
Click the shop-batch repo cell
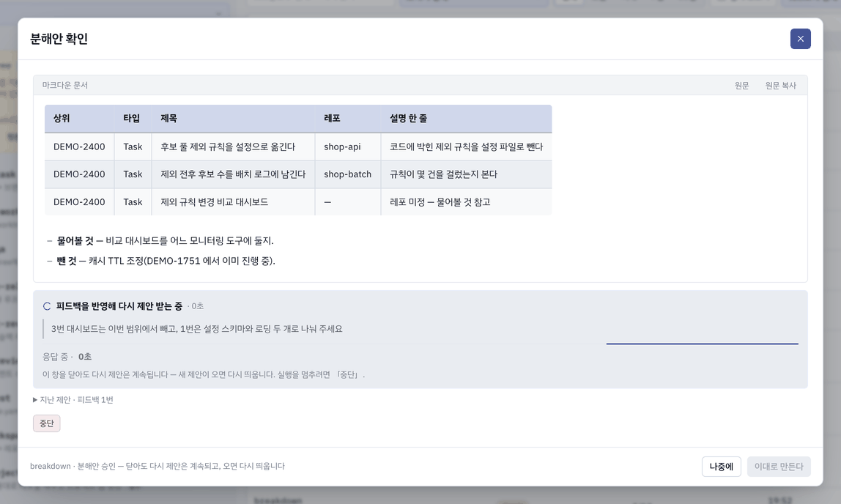point(347,174)
